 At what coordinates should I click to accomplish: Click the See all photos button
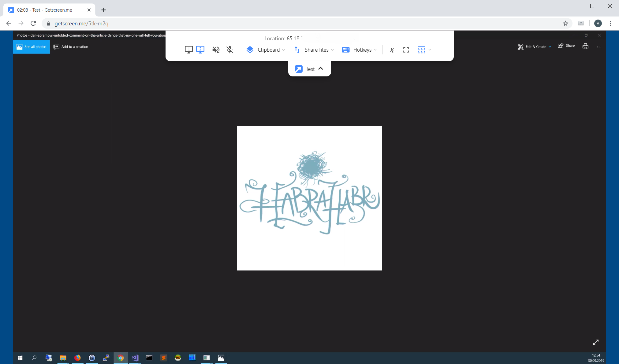click(31, 46)
